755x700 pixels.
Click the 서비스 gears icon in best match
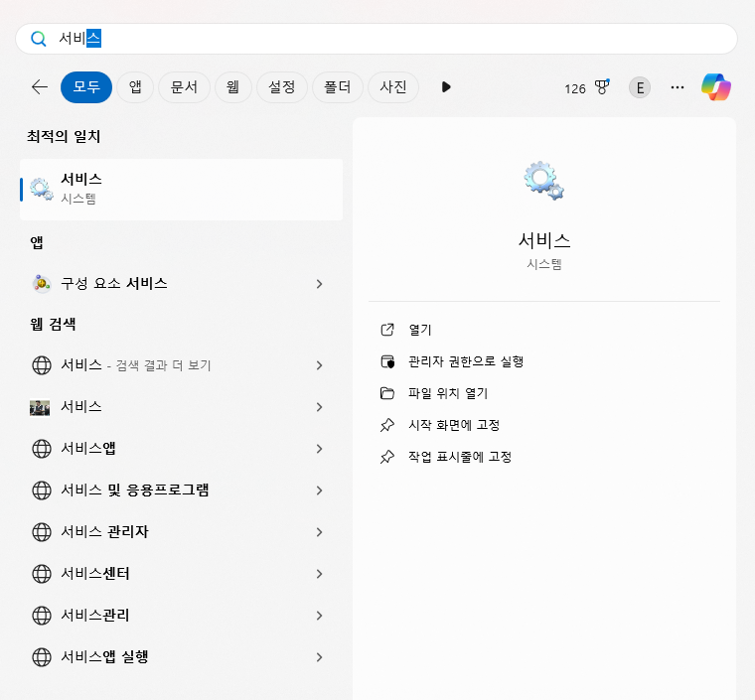[42, 189]
